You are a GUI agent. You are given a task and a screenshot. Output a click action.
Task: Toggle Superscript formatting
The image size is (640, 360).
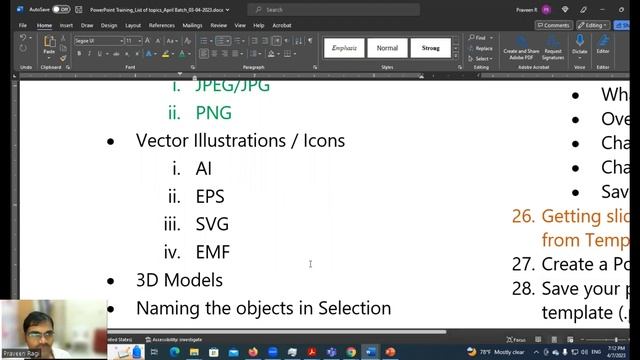point(137,54)
